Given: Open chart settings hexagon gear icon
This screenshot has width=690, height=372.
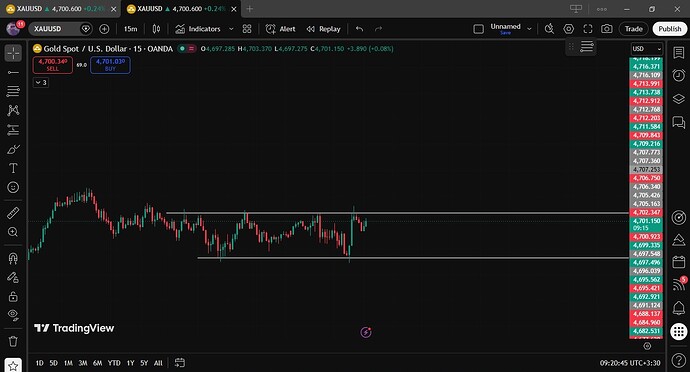Looking at the screenshot, I should click(x=569, y=29).
